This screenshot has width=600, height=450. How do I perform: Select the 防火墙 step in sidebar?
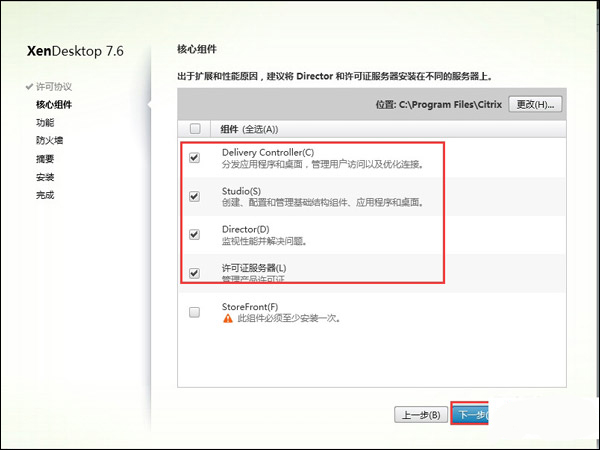(49, 140)
